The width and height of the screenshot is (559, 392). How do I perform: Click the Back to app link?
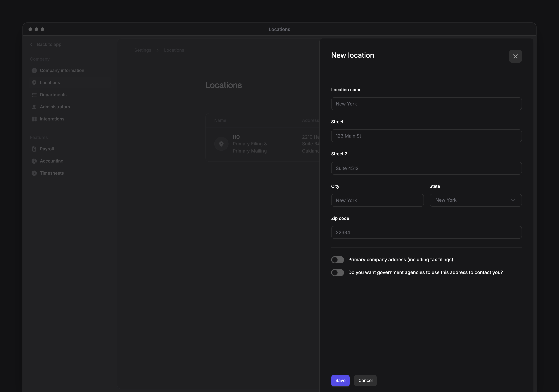[x=49, y=45]
